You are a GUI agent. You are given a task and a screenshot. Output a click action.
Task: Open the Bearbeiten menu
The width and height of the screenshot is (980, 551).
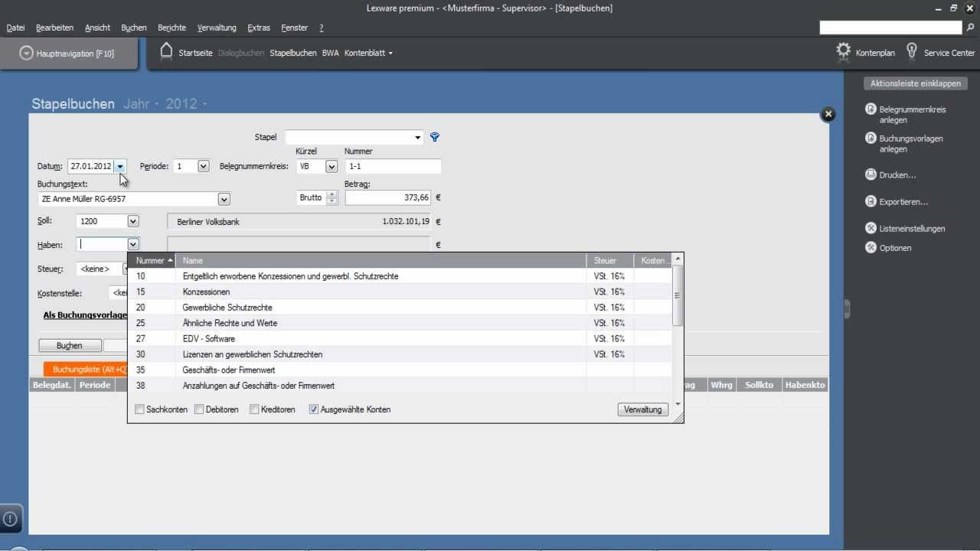(x=54, y=28)
